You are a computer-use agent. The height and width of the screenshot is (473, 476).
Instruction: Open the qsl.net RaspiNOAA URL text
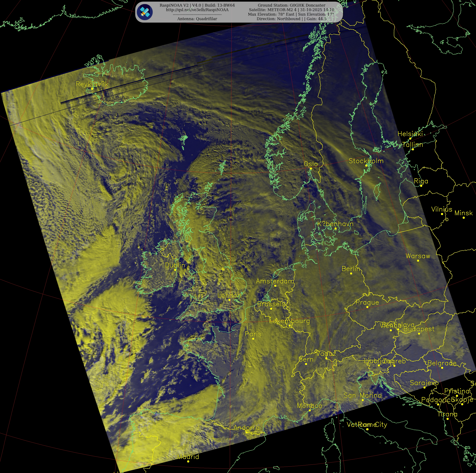click(197, 10)
